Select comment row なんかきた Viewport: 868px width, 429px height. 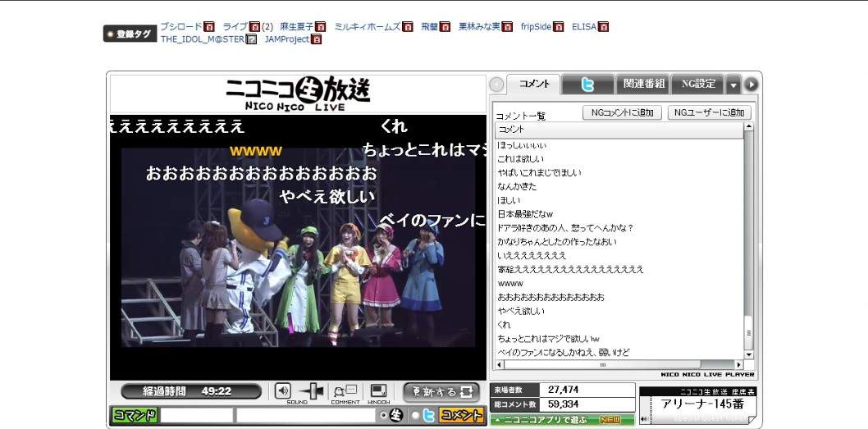point(619,186)
